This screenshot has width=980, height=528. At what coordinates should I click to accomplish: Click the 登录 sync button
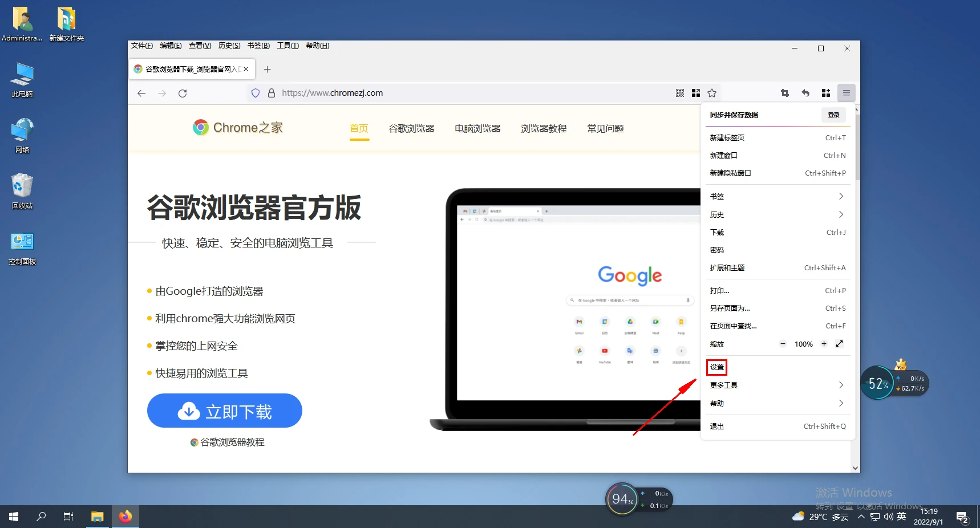833,115
